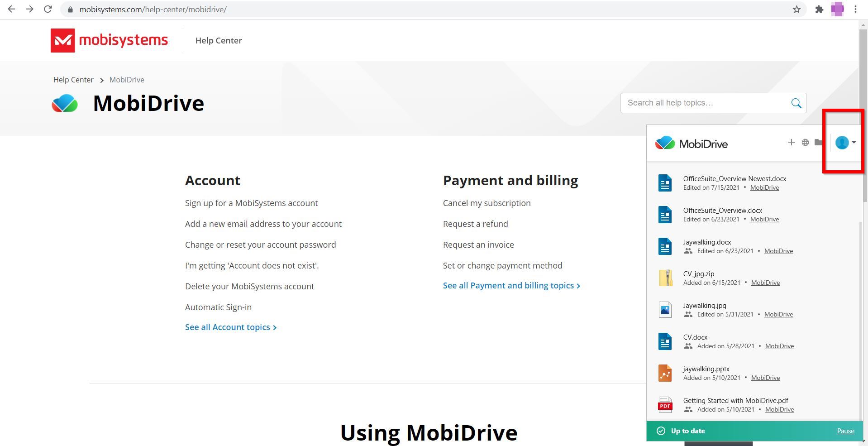Click the site lock icon in address bar
The image size is (868, 446).
(70, 10)
